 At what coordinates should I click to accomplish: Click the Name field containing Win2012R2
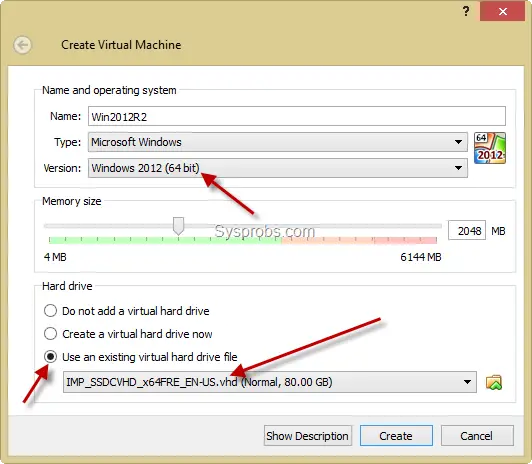[x=297, y=116]
